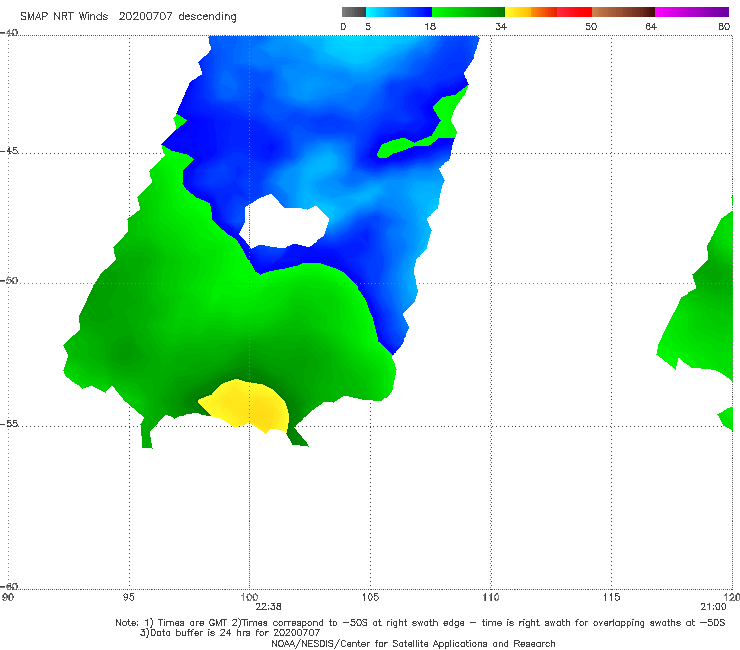This screenshot has width=740, height=650.
Task: Click the red segment of the color bar
Action: pyautogui.click(x=574, y=12)
